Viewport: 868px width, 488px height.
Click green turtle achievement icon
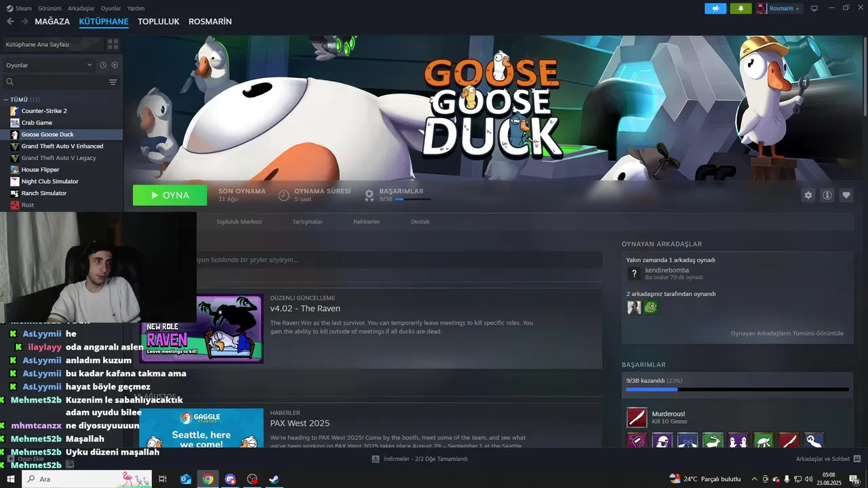pos(764,441)
